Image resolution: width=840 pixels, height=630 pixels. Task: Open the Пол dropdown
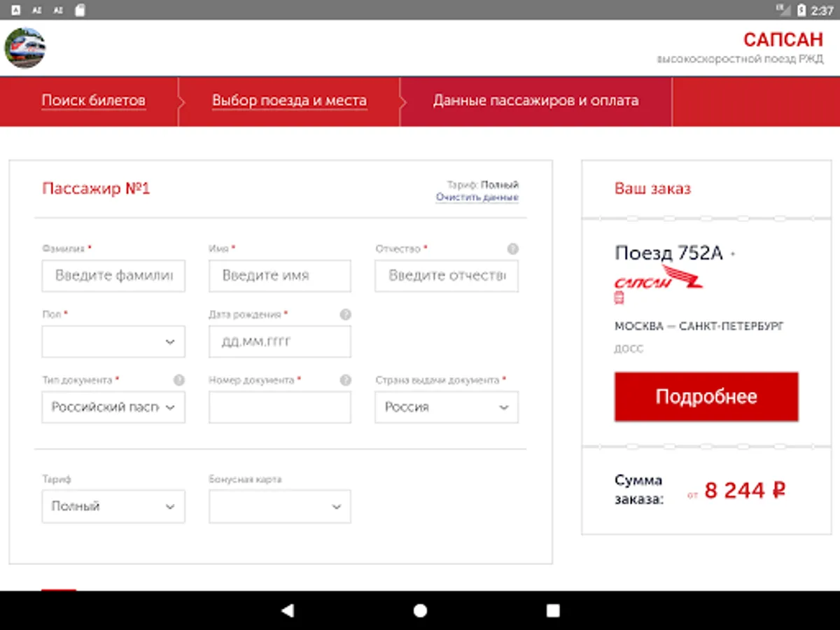coord(113,342)
